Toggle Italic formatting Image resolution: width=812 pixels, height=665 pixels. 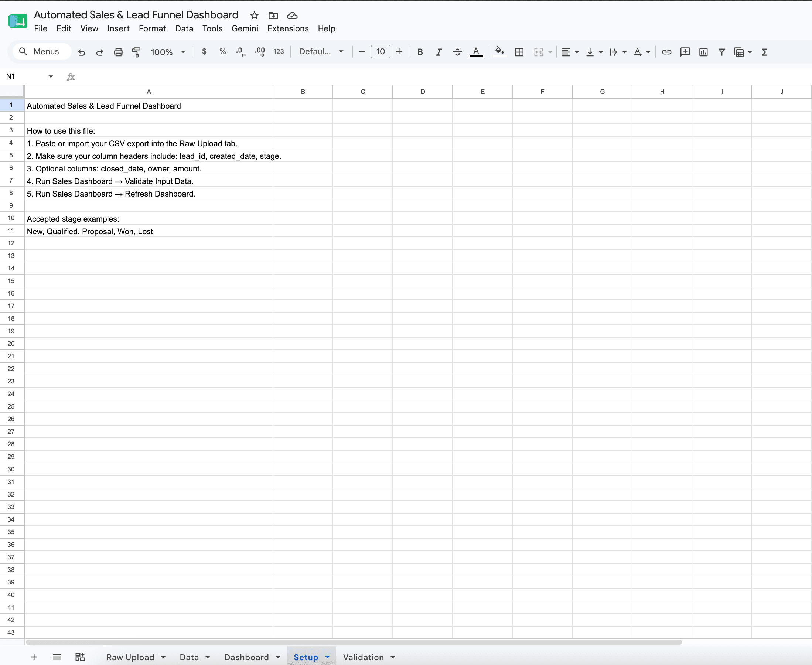[439, 52]
